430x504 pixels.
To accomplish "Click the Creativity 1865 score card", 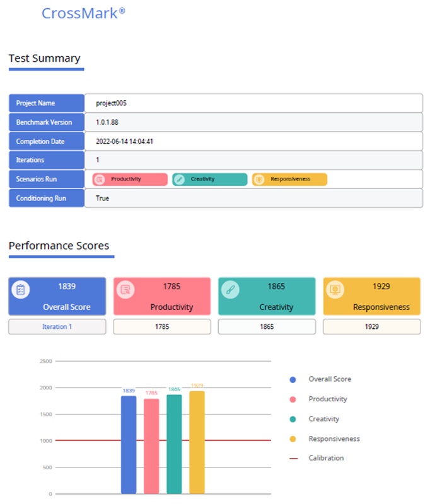I will [267, 296].
